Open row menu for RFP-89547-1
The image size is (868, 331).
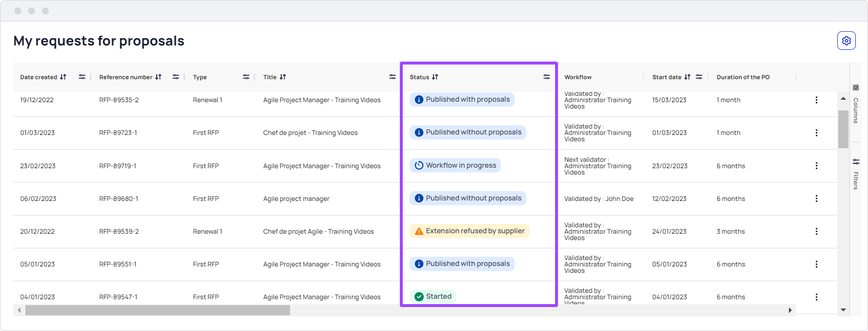click(x=816, y=297)
